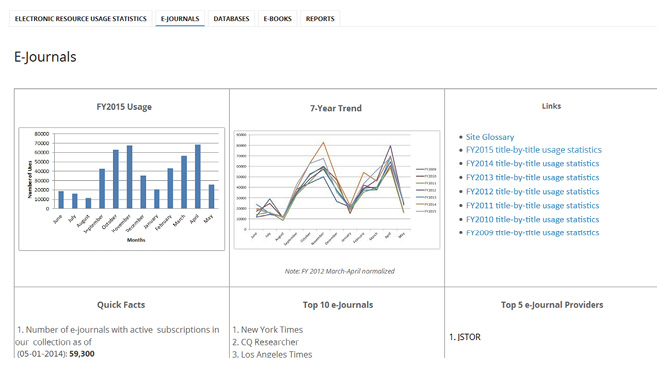Open Electronic Resource Usage Statistics tab
Image resolution: width=657 pixels, height=369 pixels.
[80, 18]
